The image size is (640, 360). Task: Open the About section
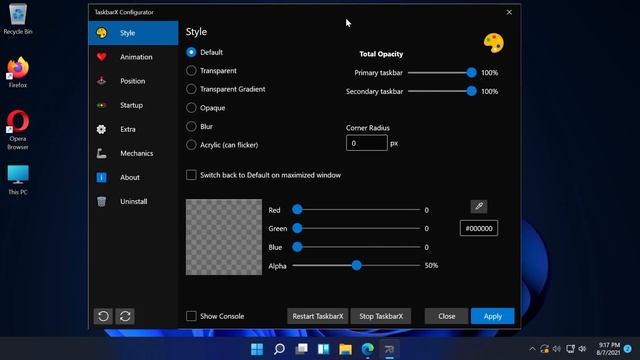[x=133, y=178]
